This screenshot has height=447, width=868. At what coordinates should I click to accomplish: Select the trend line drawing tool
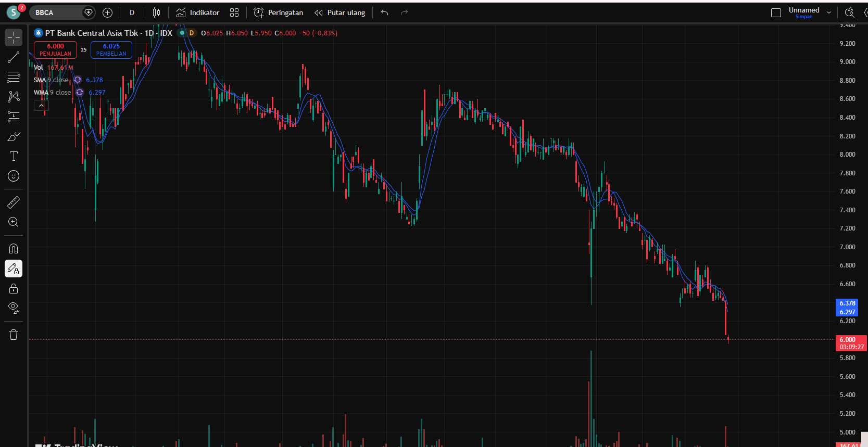[14, 57]
